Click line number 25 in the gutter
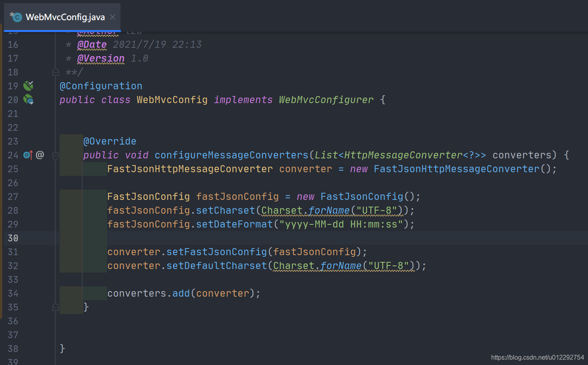The image size is (588, 365). click(x=13, y=169)
